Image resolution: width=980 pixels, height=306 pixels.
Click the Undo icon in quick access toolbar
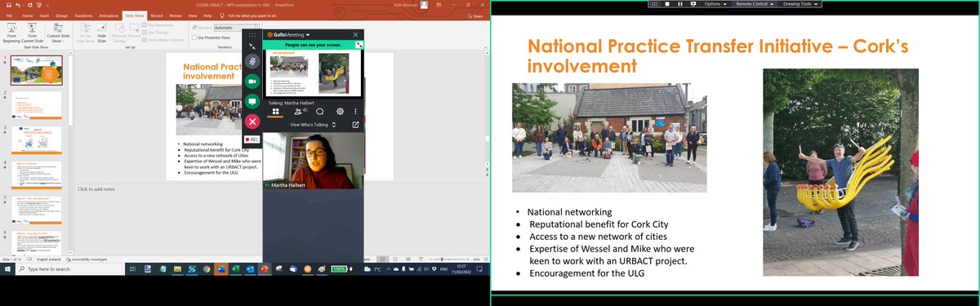click(17, 5)
